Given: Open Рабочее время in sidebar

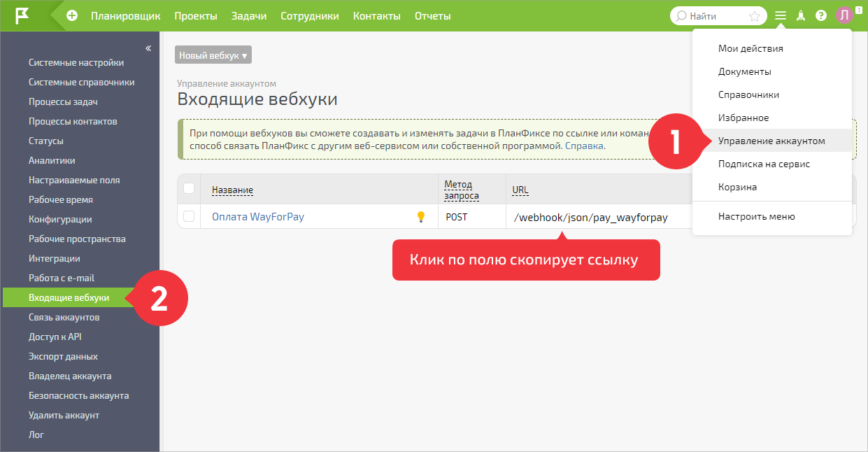Looking at the screenshot, I should [61, 199].
